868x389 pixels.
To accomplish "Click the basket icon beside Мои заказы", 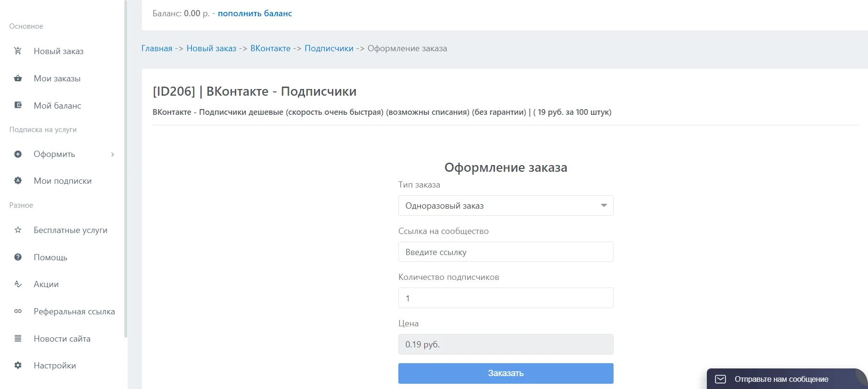I will (18, 78).
